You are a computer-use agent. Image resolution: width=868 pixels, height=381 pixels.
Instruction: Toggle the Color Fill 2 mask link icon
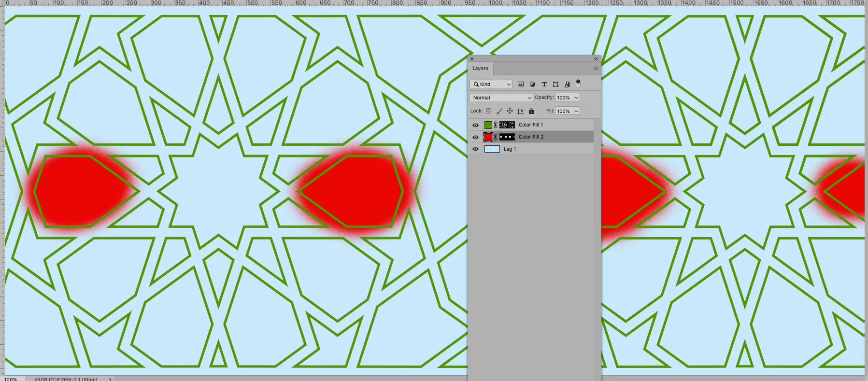496,137
